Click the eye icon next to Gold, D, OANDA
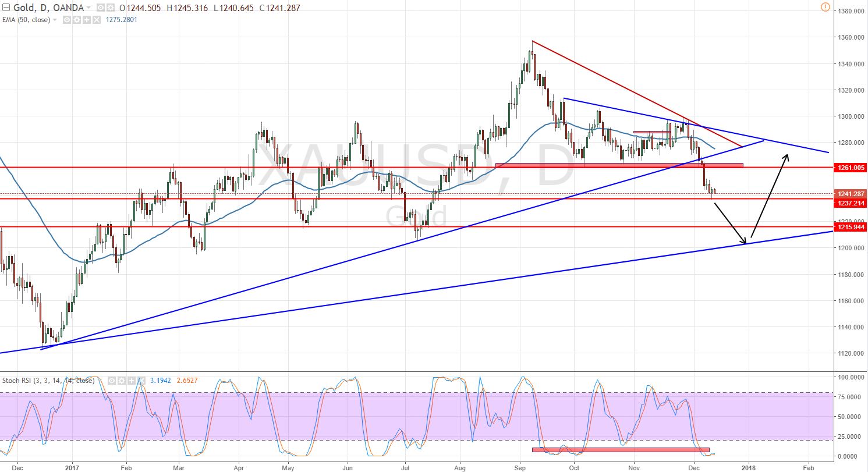868x472 pixels. (100, 8)
